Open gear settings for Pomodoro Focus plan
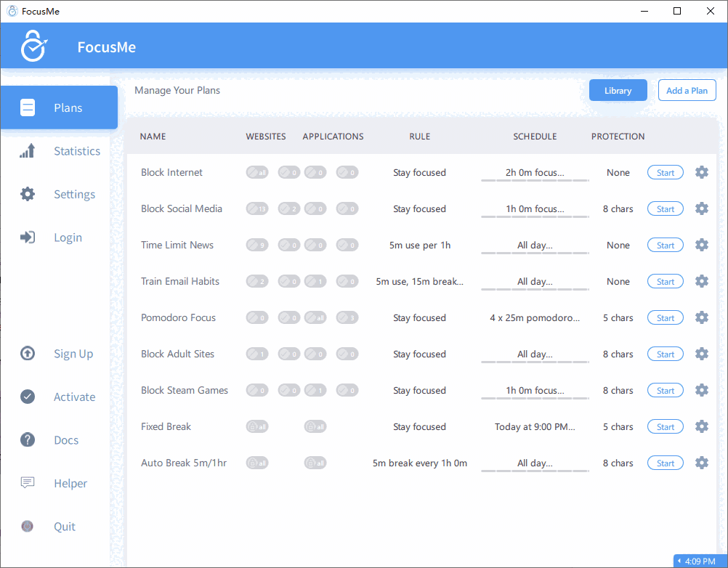Viewport: 728px width, 568px height. (701, 317)
